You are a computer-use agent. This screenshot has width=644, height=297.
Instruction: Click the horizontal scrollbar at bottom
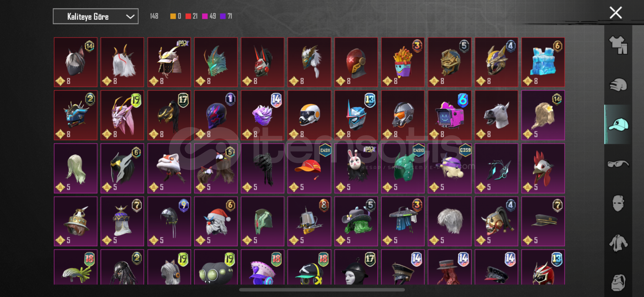click(x=322, y=290)
